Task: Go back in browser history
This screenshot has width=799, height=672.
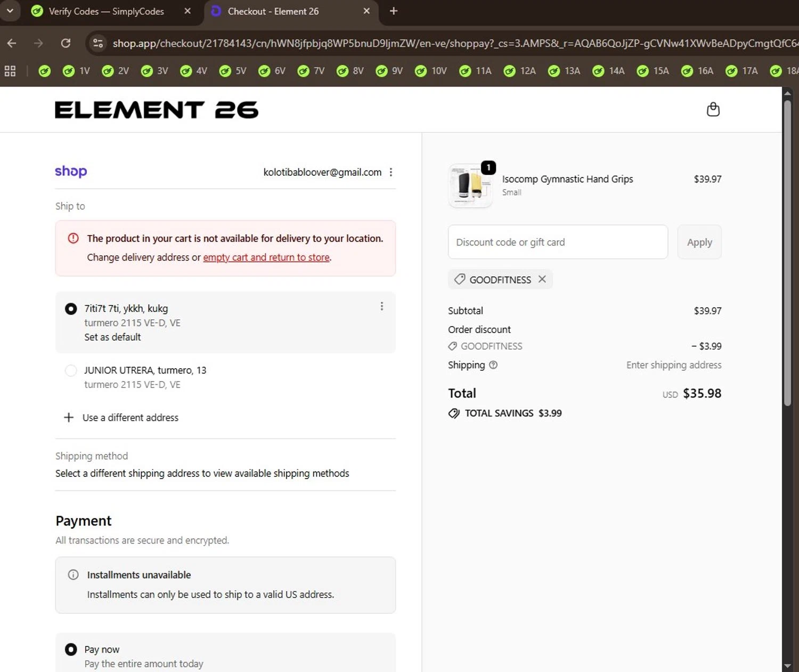Action: pyautogui.click(x=12, y=43)
